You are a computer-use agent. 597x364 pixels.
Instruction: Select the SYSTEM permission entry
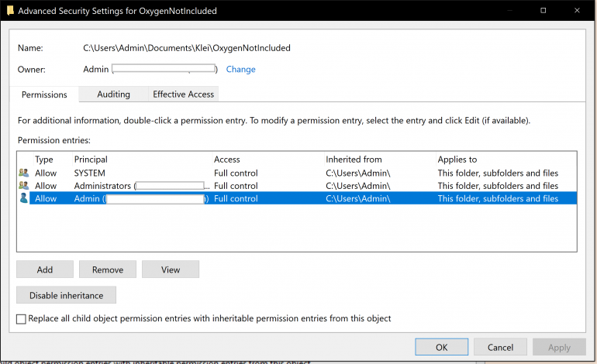pyautogui.click(x=297, y=173)
